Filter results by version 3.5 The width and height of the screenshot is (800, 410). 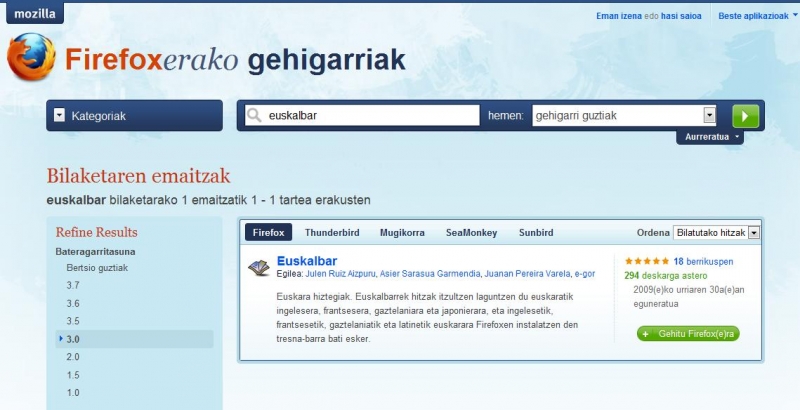coord(73,321)
